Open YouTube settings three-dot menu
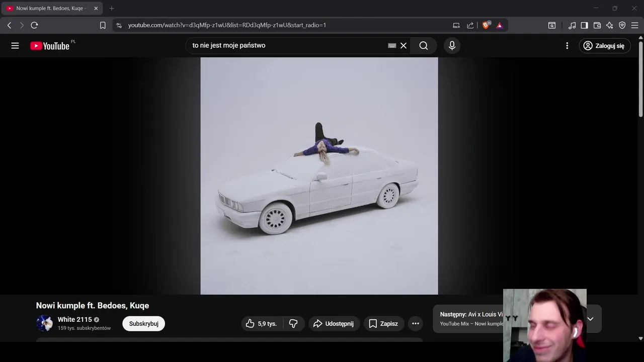 [x=567, y=46]
